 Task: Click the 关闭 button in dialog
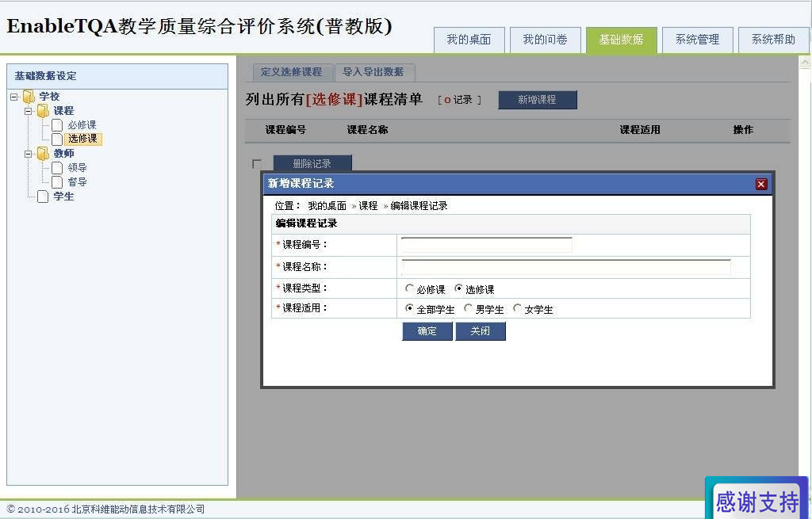click(480, 331)
